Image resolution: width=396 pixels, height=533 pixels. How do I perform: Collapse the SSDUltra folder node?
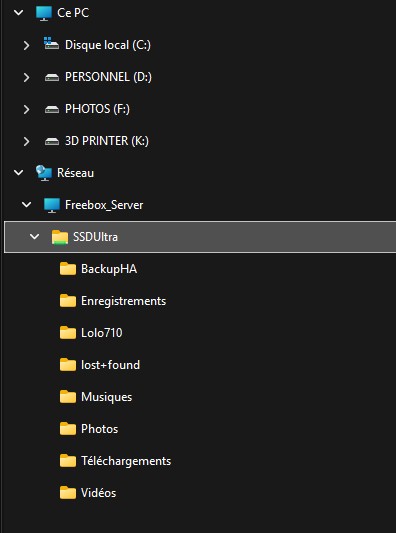(x=34, y=237)
